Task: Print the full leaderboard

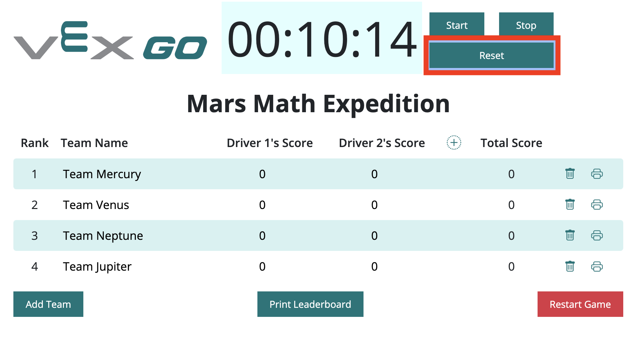Action: pos(310,304)
